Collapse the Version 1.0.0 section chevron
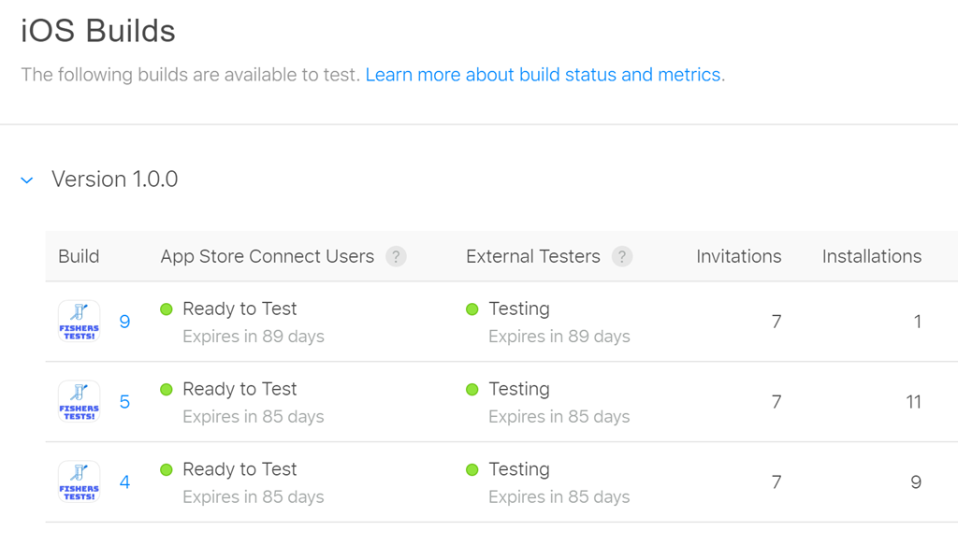958x560 pixels. [27, 179]
